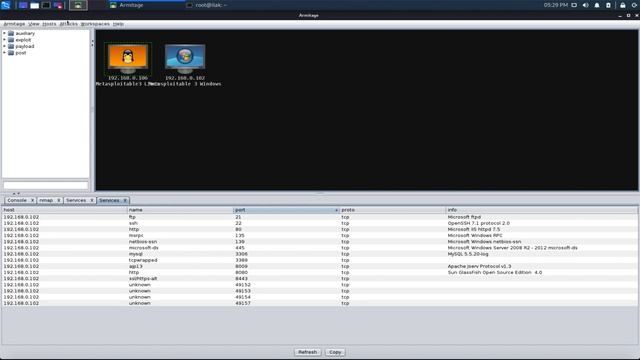The height and width of the screenshot is (360, 640).
Task: Select the netbios-ssn service row
Action: pos(319,242)
